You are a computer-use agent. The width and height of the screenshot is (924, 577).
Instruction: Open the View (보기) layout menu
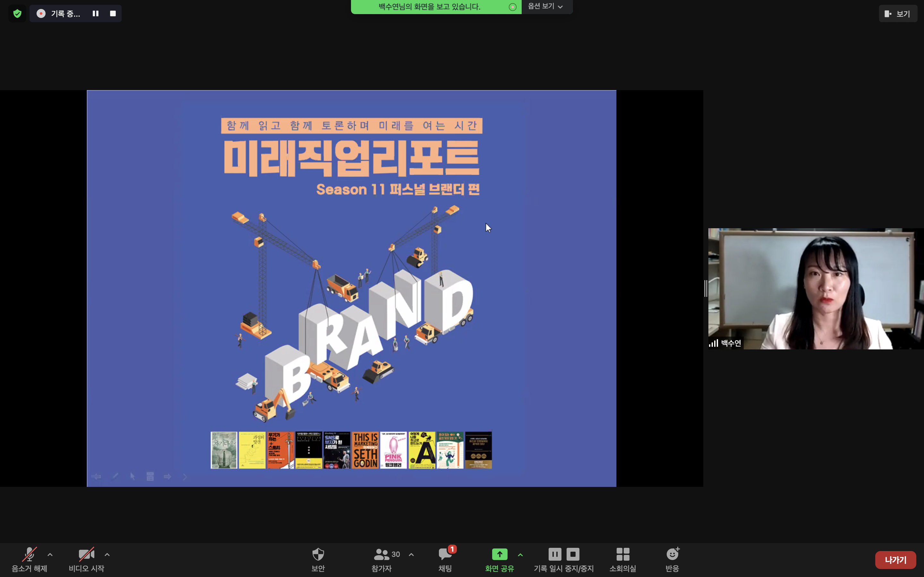coord(897,14)
